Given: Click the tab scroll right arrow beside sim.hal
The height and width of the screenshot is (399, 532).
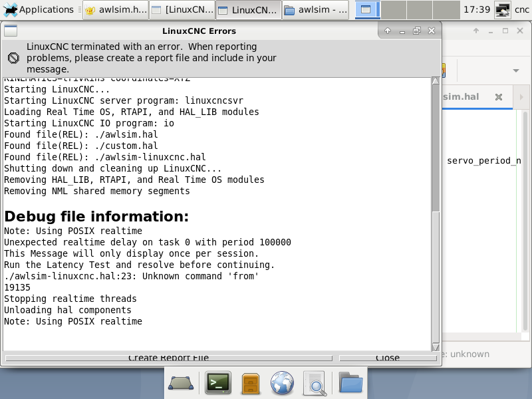Looking at the screenshot, I should click(x=521, y=97).
